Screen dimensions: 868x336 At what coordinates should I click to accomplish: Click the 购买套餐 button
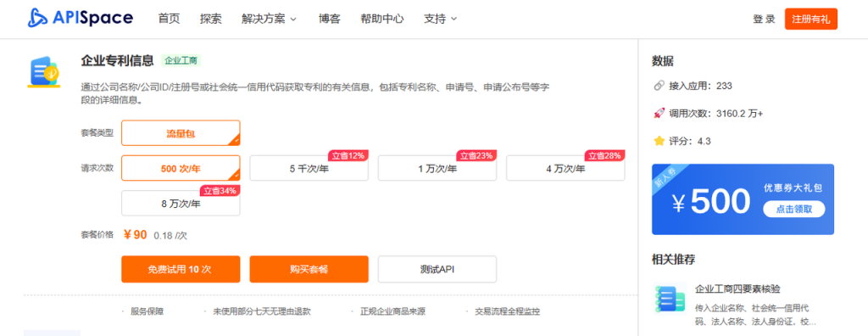pyautogui.click(x=309, y=270)
